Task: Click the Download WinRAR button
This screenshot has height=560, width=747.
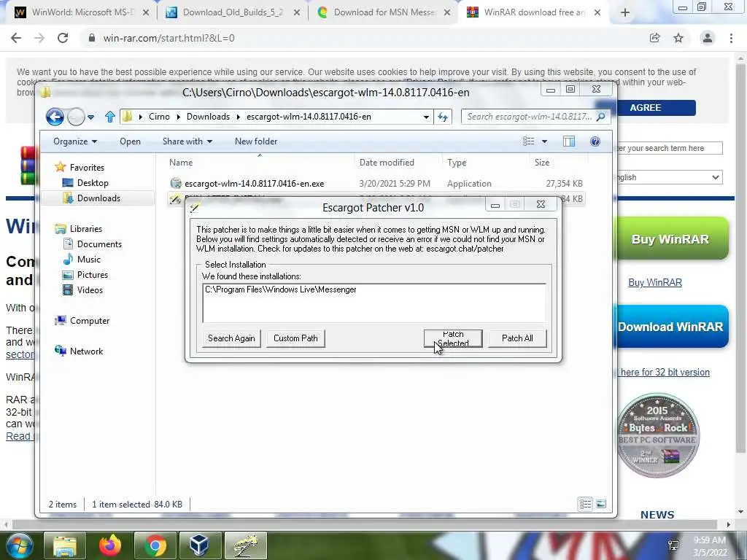Action: pos(670,327)
